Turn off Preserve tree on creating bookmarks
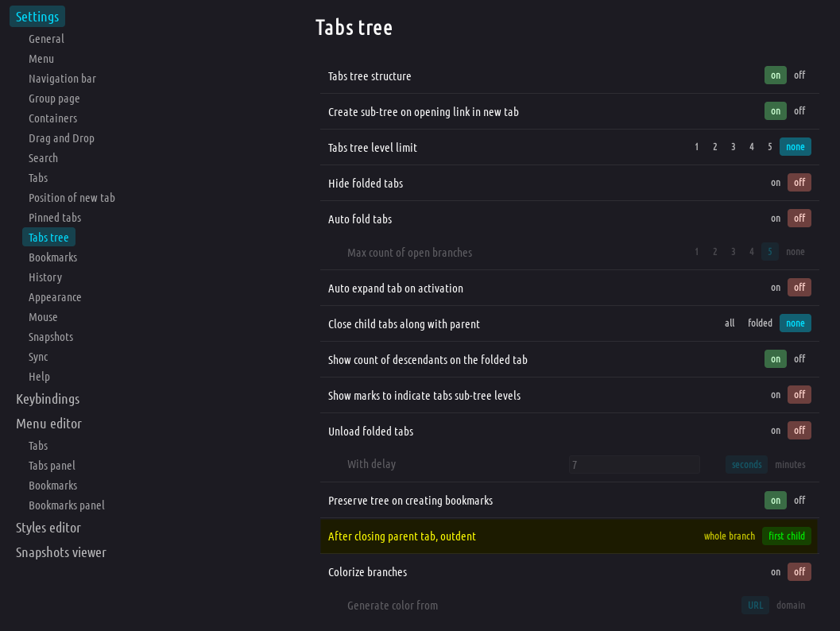This screenshot has height=631, width=840. [x=799, y=501]
